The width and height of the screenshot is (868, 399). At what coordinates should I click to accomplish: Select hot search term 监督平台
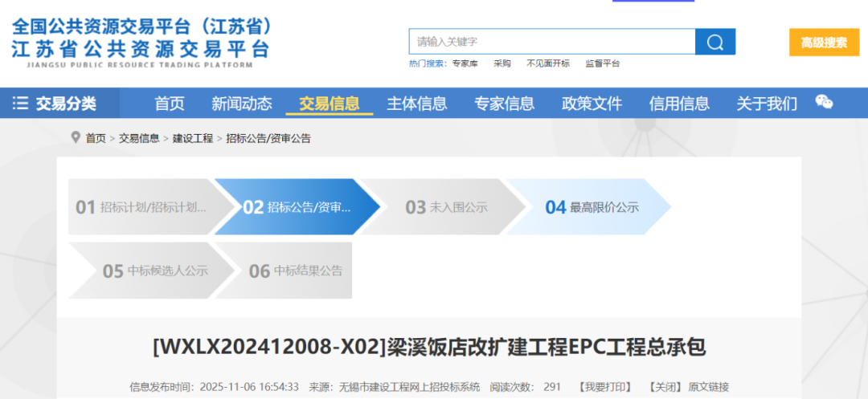pyautogui.click(x=602, y=63)
